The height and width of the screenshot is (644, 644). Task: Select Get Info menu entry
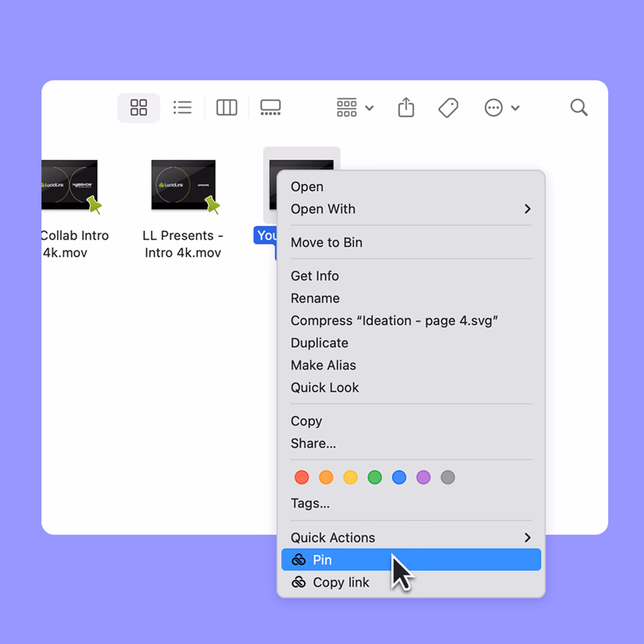coord(314,276)
